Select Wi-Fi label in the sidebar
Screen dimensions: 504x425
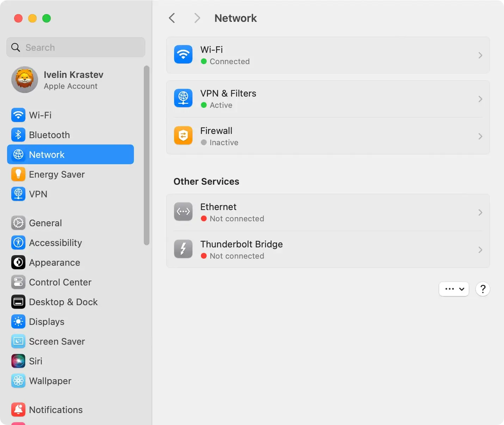[x=40, y=115]
